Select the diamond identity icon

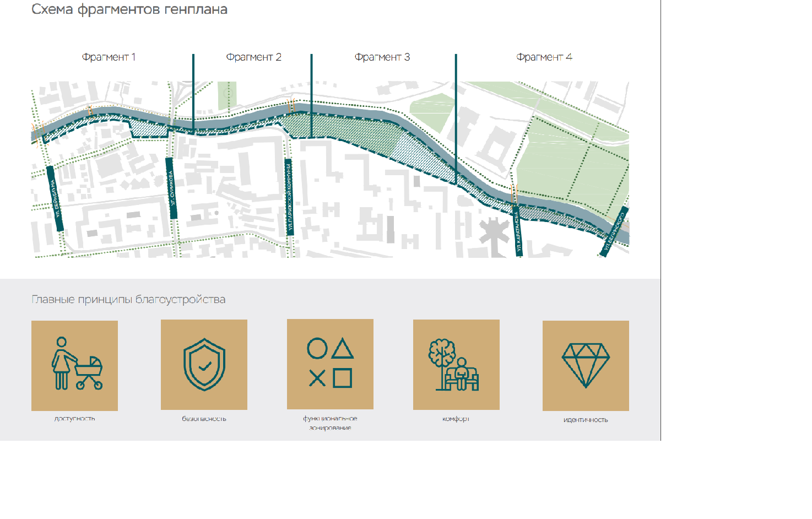click(x=586, y=365)
